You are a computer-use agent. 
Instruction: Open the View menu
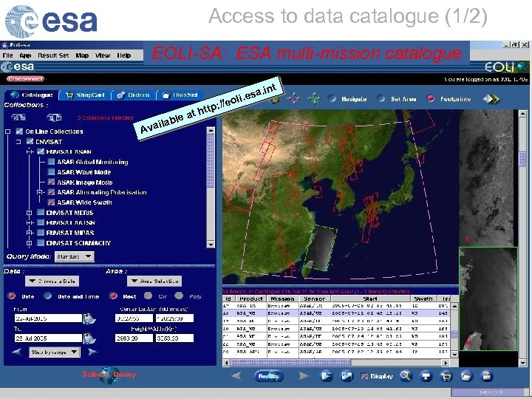click(103, 55)
